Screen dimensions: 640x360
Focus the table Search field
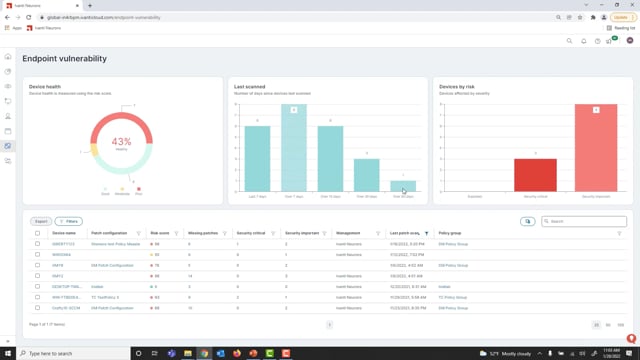click(584, 221)
